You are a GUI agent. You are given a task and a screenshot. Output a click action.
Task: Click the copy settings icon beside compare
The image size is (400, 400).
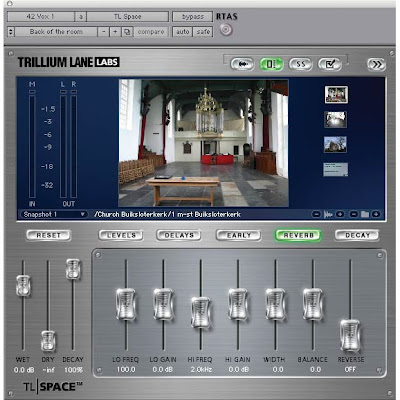(x=127, y=32)
